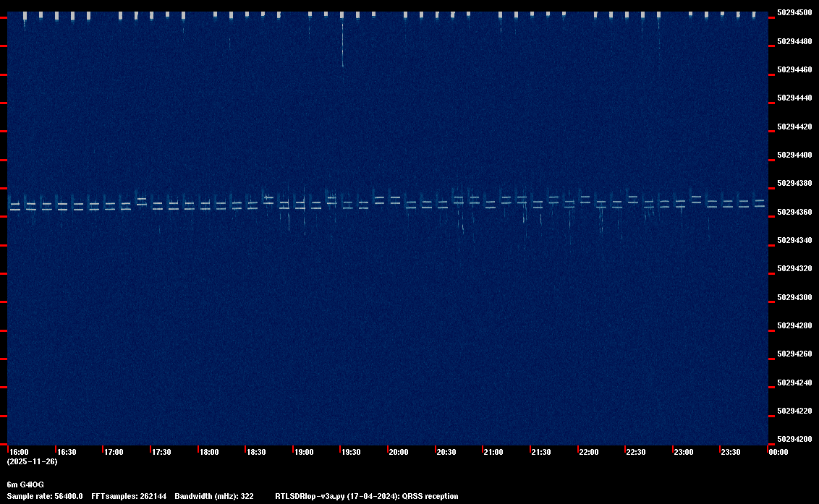
Task: Click the 50294480 frequency label
Action: tap(794, 41)
